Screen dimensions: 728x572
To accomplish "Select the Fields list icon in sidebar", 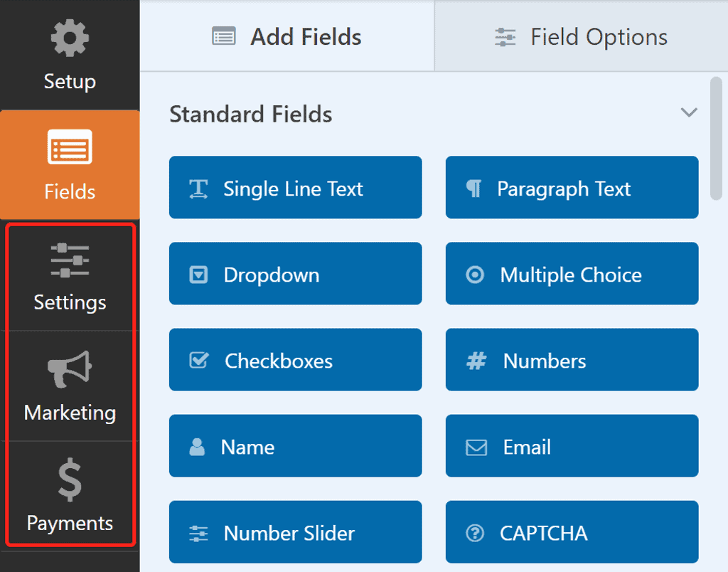I will pos(70,148).
